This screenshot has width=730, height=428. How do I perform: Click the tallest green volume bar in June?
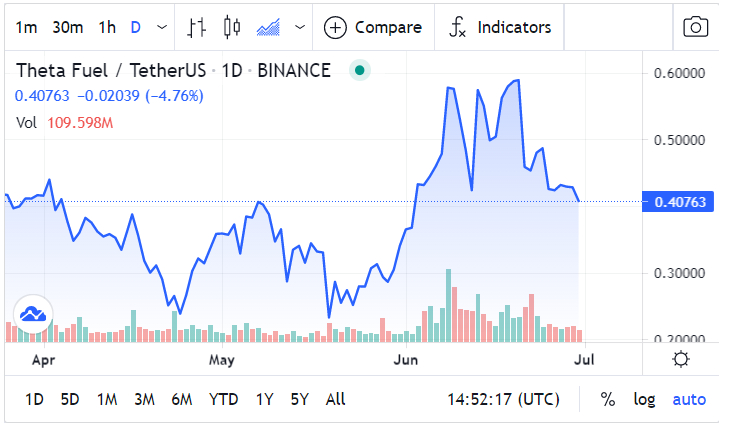tap(448, 306)
